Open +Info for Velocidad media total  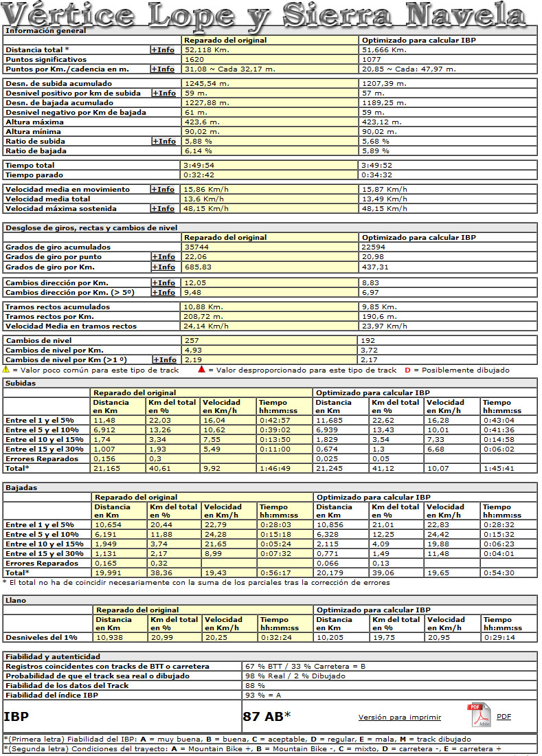(x=163, y=199)
